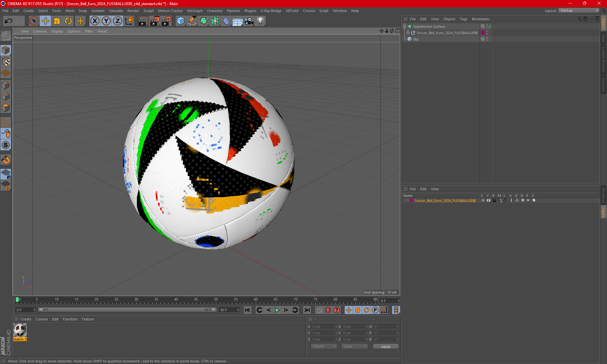The height and width of the screenshot is (364, 607).
Task: Switch to Points mode
Action: [6, 85]
